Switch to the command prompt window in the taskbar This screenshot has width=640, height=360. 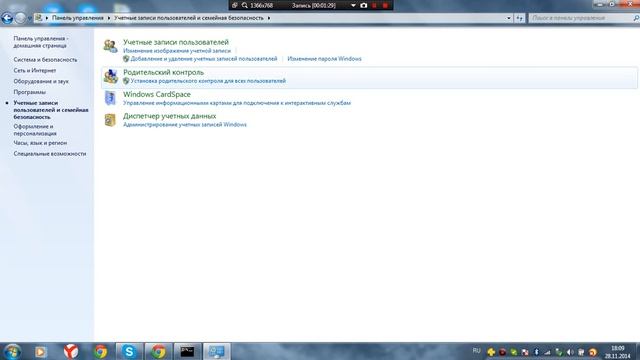point(187,351)
